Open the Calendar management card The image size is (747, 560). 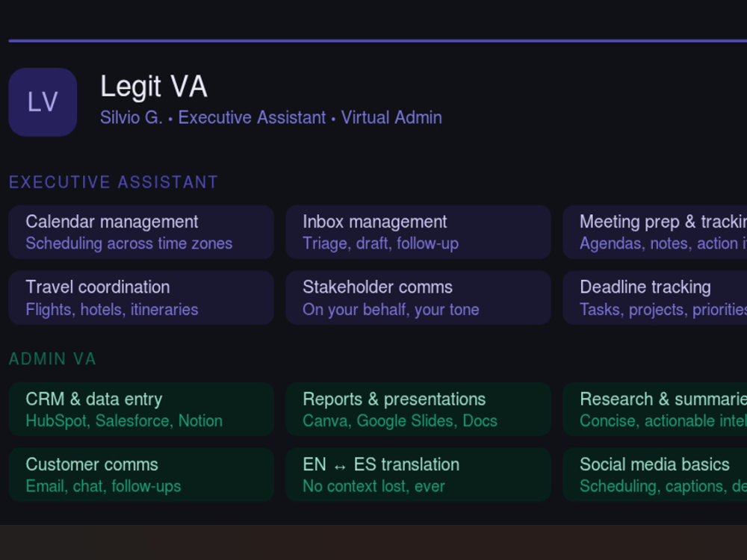[141, 232]
